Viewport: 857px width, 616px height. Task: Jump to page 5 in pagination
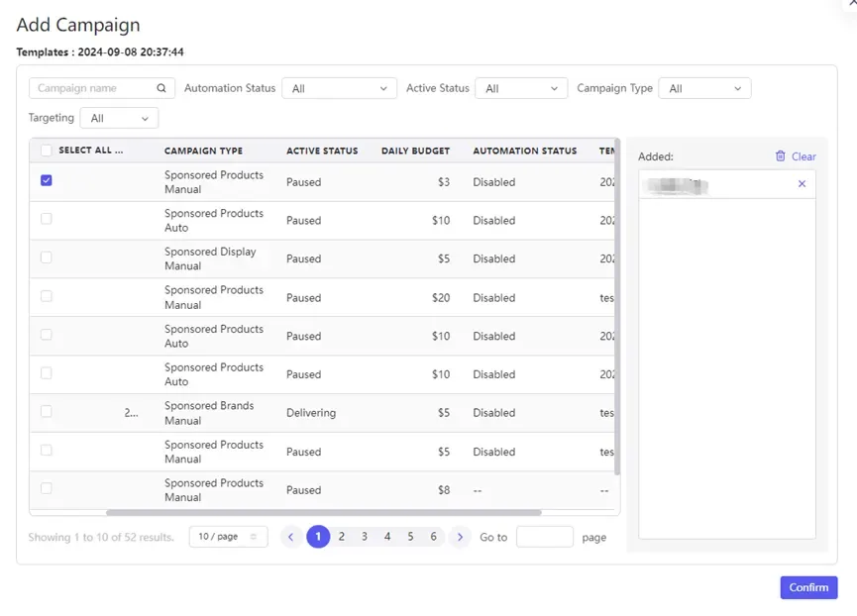coord(410,537)
